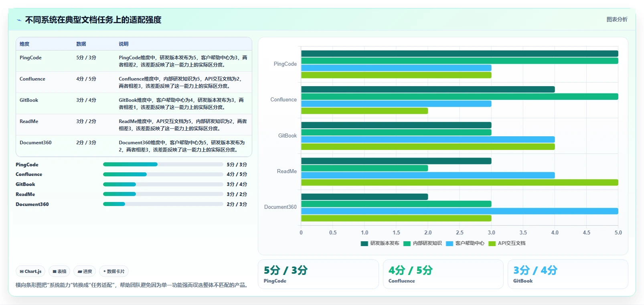Click the ReadMe API交互文档 lime bar

(x=460, y=182)
